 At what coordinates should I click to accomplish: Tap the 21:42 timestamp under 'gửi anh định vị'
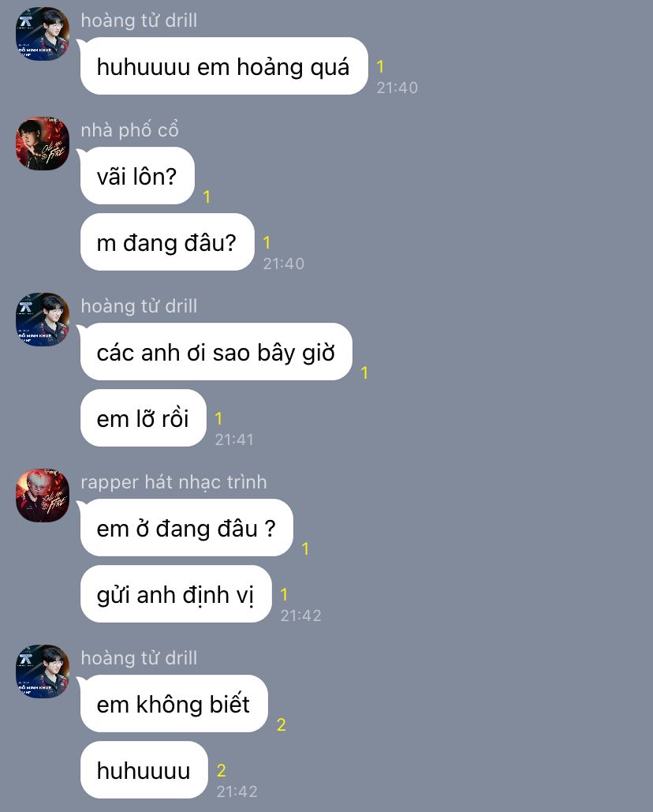(300, 616)
